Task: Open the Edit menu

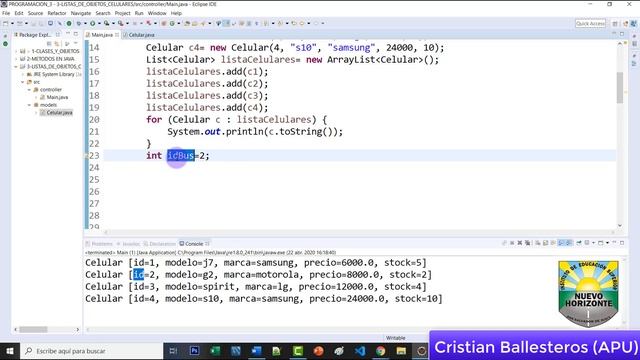Action: coord(19,13)
